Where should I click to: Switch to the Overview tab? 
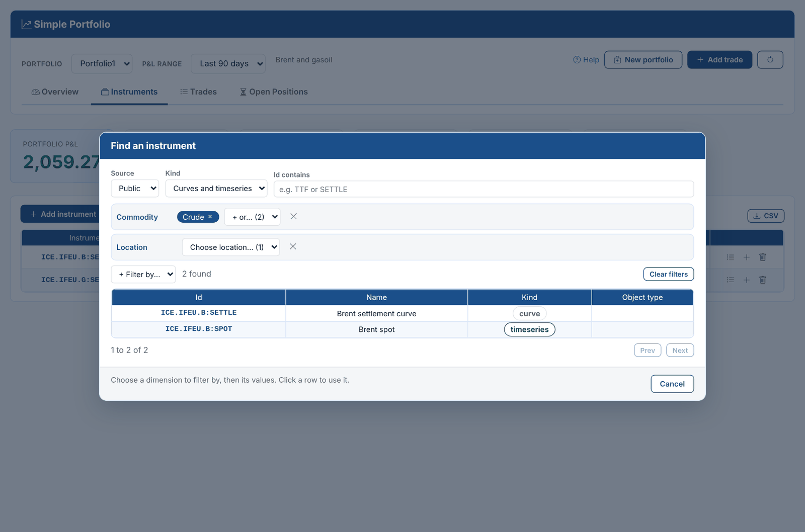55,92
